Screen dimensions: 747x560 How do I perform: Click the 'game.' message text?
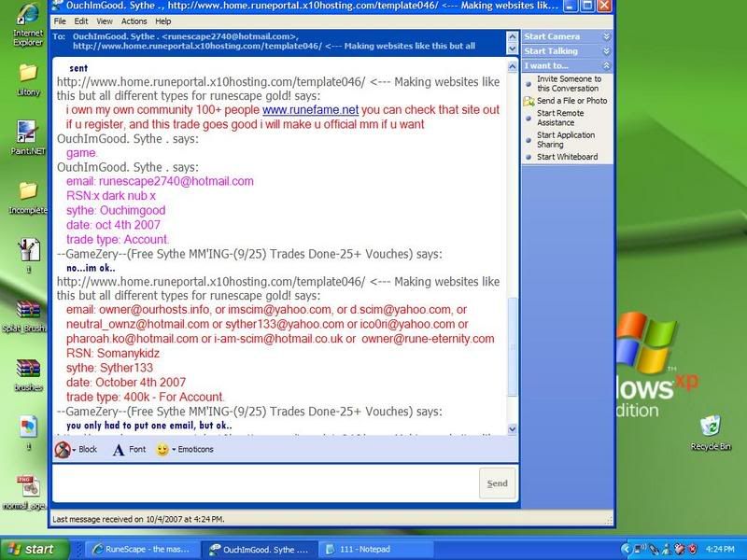81,153
